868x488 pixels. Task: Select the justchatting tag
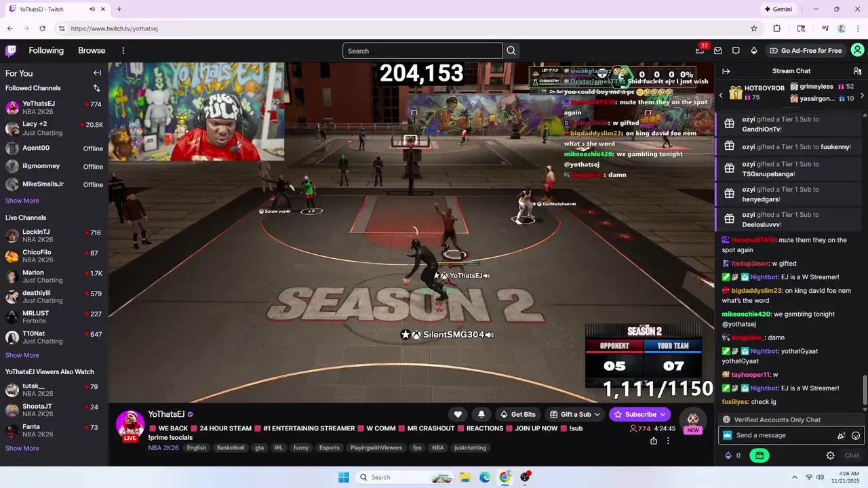tap(471, 448)
